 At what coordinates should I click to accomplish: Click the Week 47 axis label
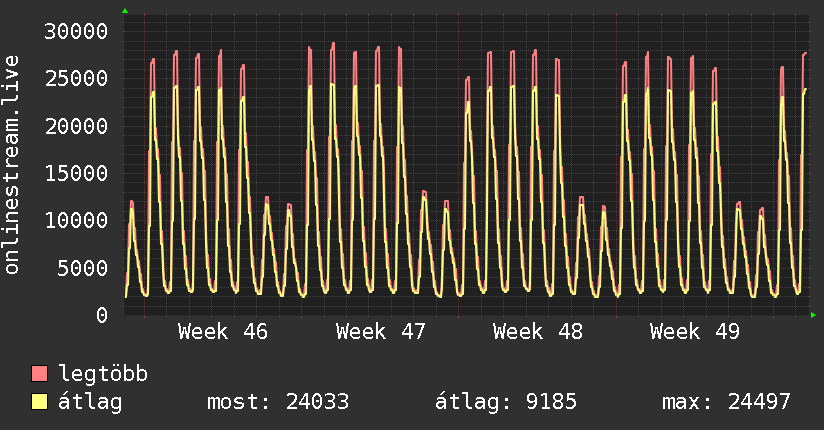(x=380, y=332)
